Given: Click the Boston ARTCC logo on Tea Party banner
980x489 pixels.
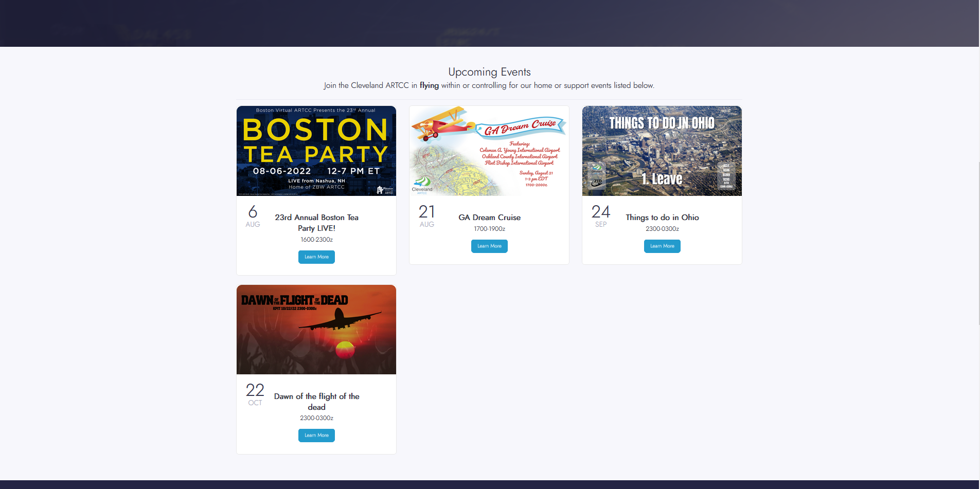Looking at the screenshot, I should point(385,190).
